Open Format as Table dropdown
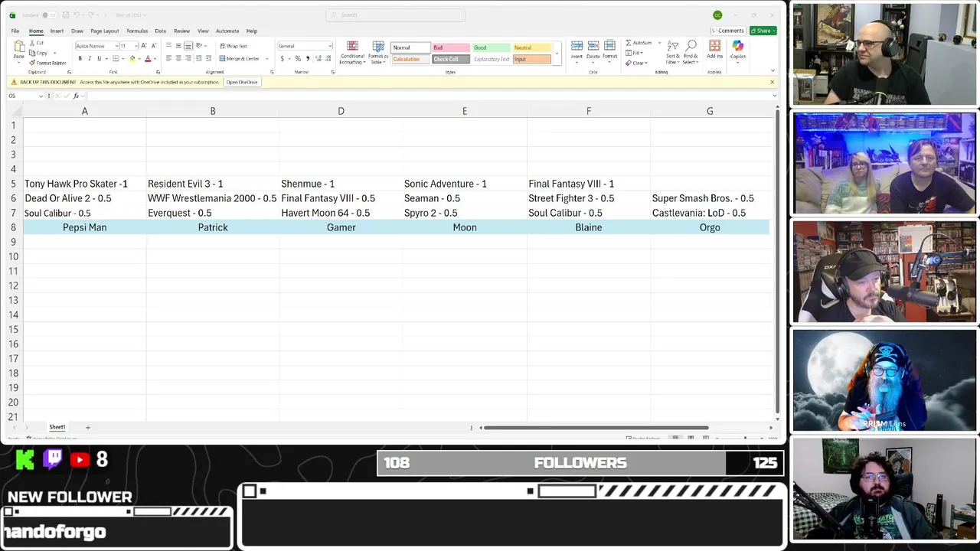This screenshot has width=980, height=551. pos(378,52)
